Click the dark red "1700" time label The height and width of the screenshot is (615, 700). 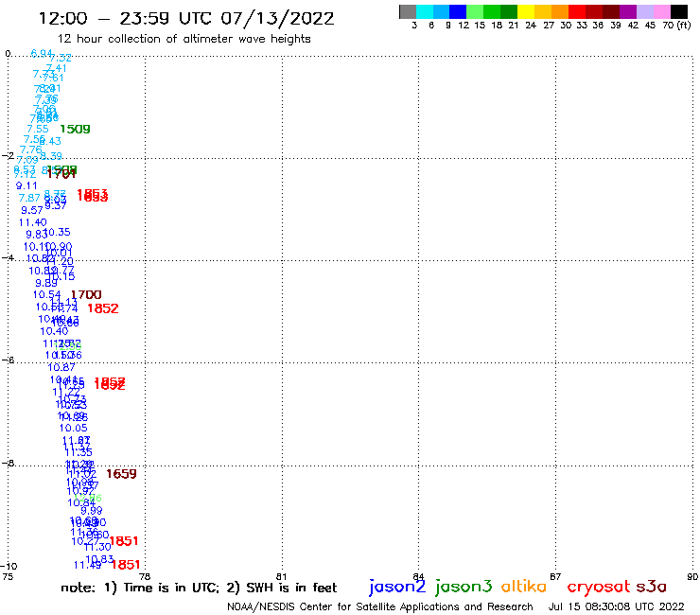tap(86, 295)
